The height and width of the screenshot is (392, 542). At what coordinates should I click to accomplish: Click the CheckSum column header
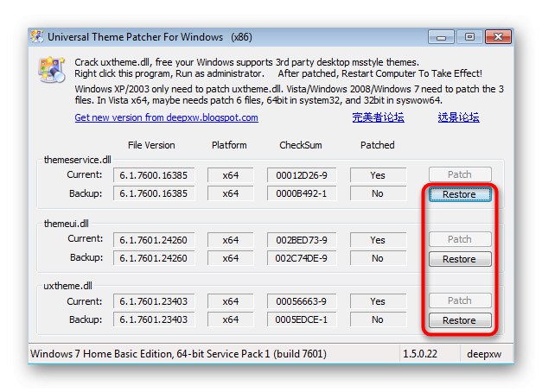click(301, 145)
